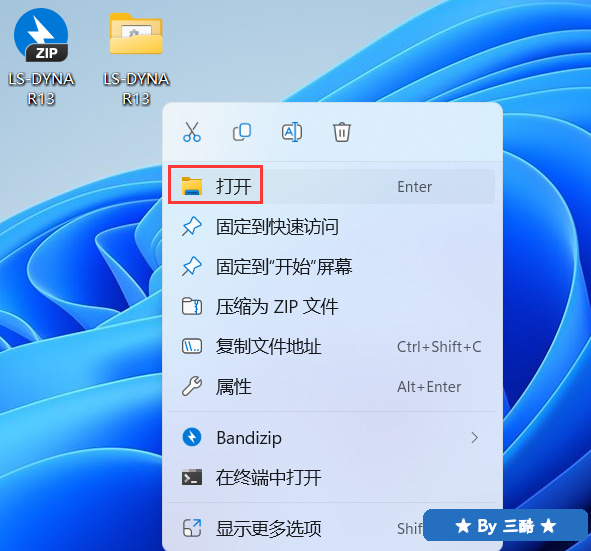This screenshot has height=551, width=591.
Task: Click the yellow folder icon beside 打开
Action: [192, 186]
